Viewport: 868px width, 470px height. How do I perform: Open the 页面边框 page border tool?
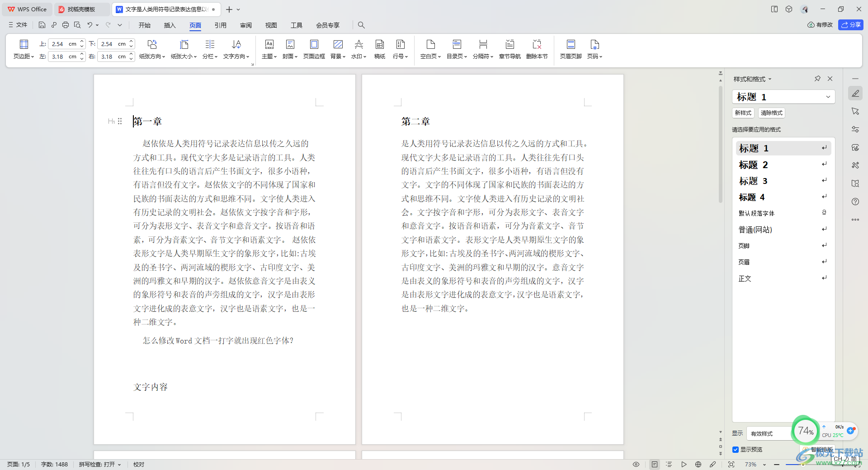pos(314,49)
